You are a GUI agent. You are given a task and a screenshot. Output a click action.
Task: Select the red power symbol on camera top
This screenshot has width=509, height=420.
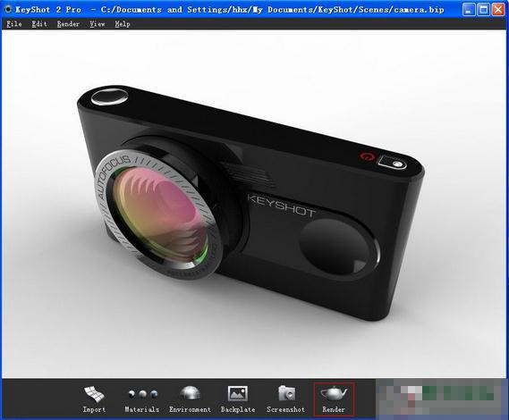367,157
